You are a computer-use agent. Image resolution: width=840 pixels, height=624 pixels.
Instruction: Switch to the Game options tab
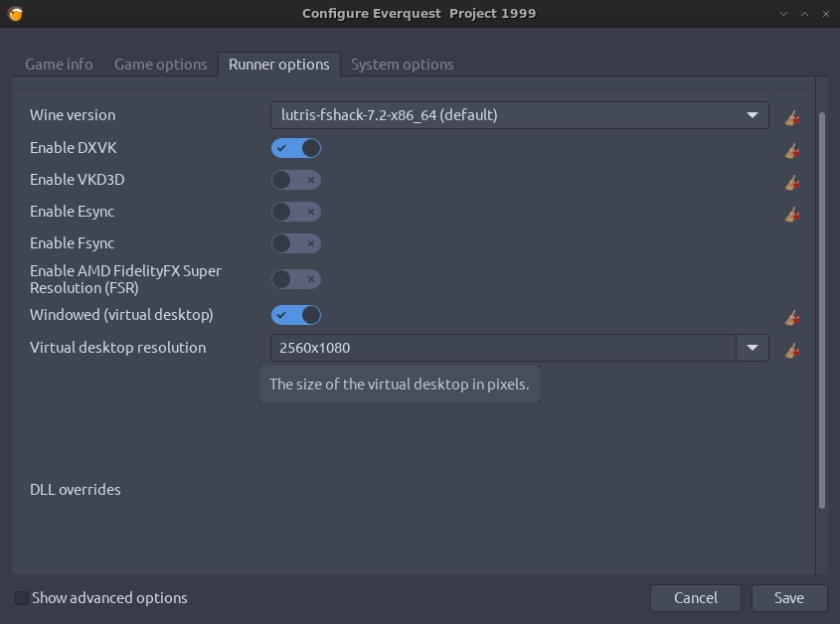pos(161,65)
